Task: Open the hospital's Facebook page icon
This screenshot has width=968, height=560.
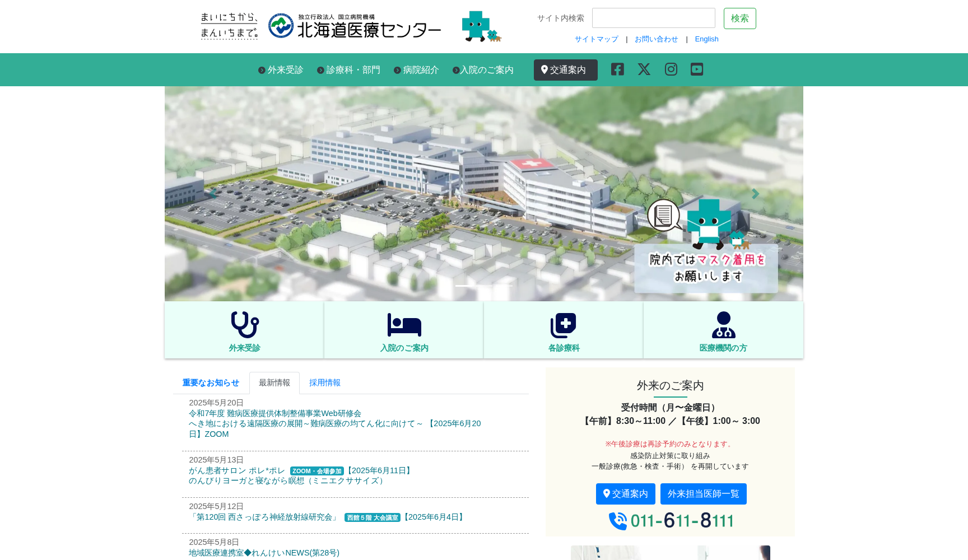Action: (x=617, y=69)
